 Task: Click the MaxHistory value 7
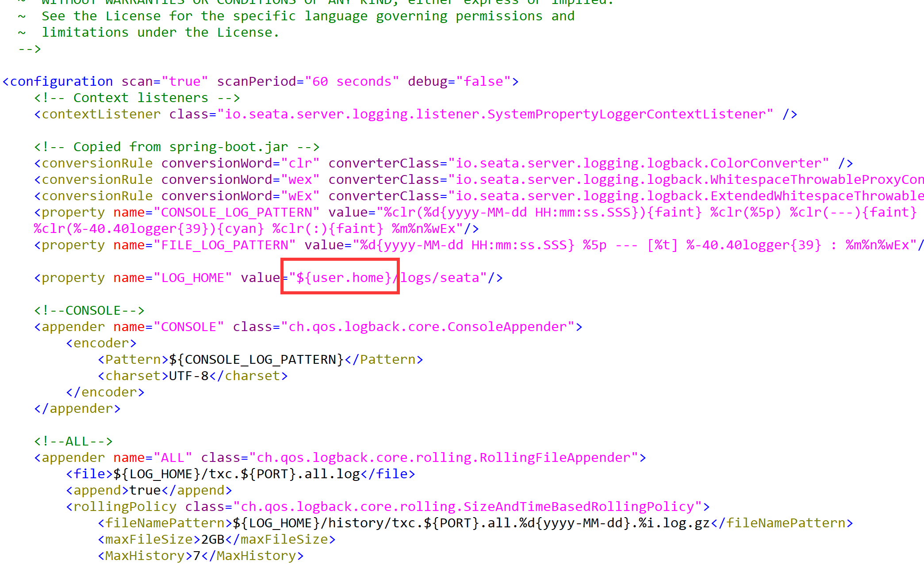click(x=197, y=556)
